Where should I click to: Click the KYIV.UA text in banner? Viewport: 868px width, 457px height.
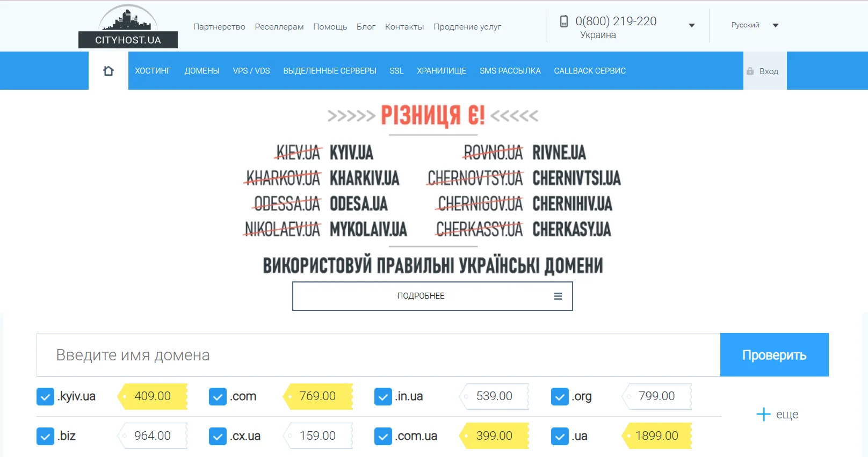pyautogui.click(x=351, y=153)
